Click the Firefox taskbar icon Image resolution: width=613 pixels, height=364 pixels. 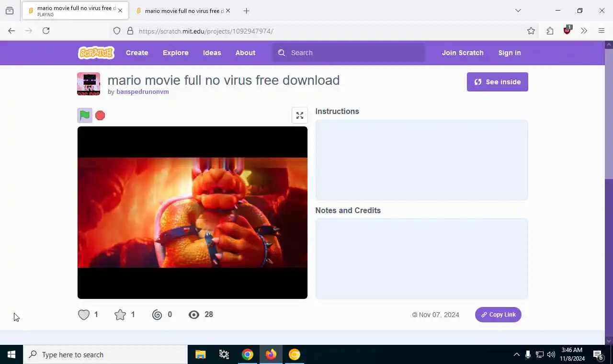pos(271,354)
